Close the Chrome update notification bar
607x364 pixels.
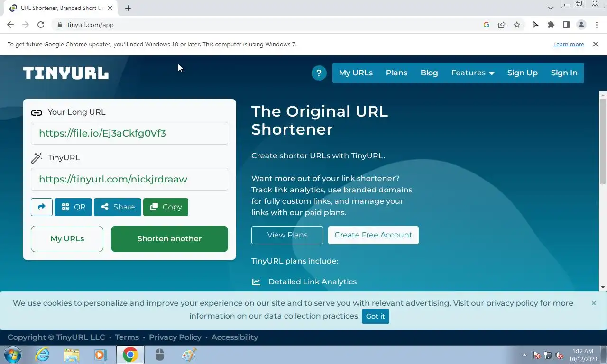[x=596, y=44]
